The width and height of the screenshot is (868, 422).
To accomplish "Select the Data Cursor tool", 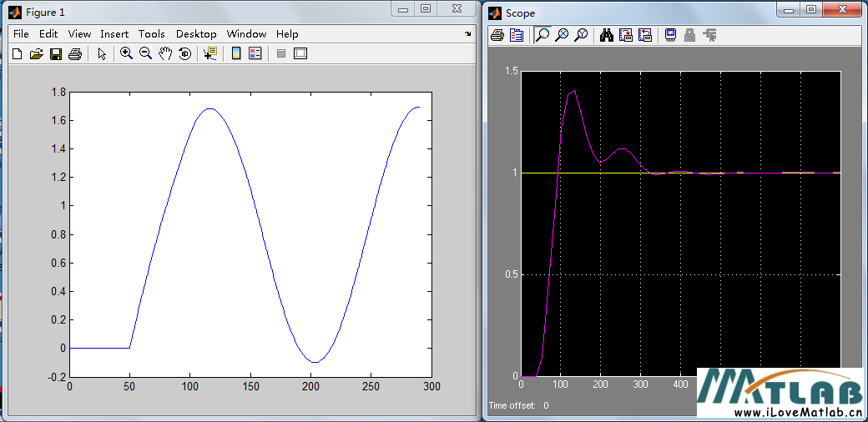I will click(x=209, y=53).
